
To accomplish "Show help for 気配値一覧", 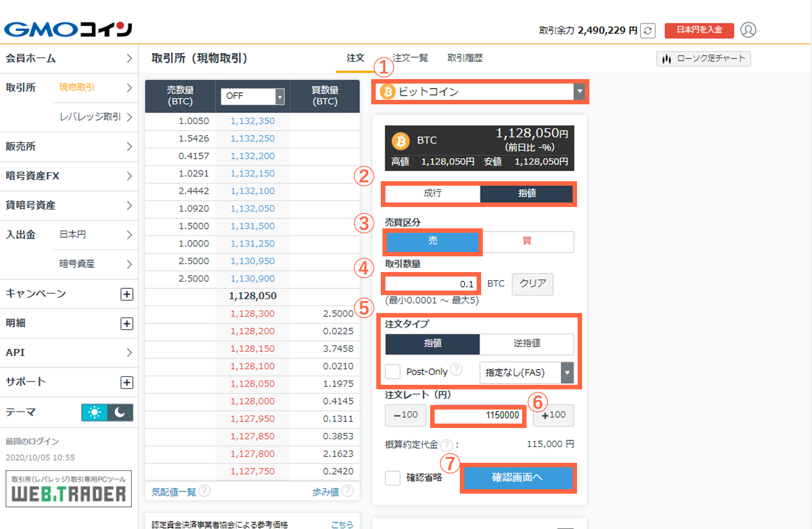I will click(205, 491).
